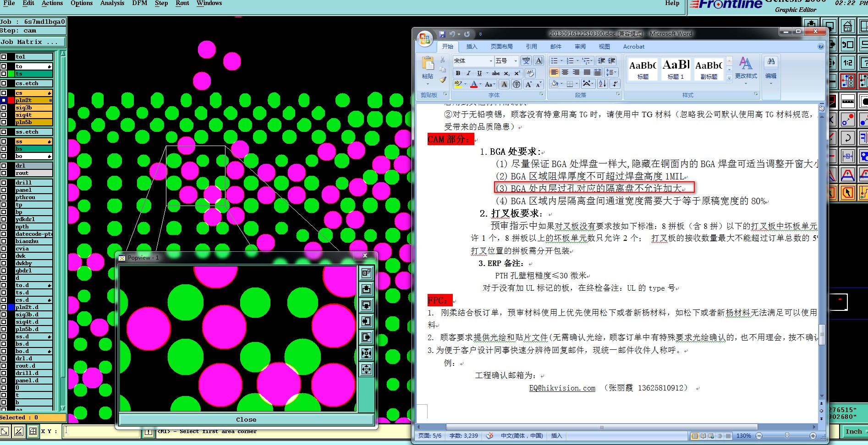Viewport: 868px width, 445px height.
Task: Show paragraph marks in Word
Action: pos(615,84)
